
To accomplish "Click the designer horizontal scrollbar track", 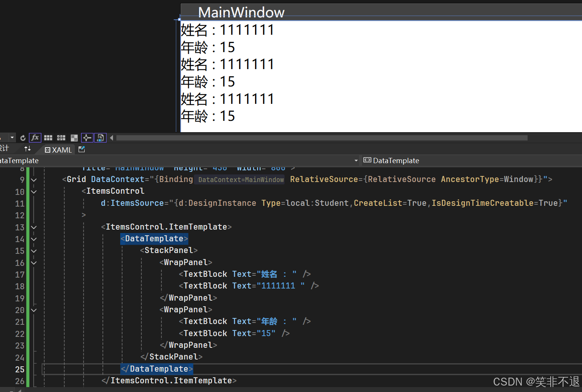I will (x=322, y=138).
